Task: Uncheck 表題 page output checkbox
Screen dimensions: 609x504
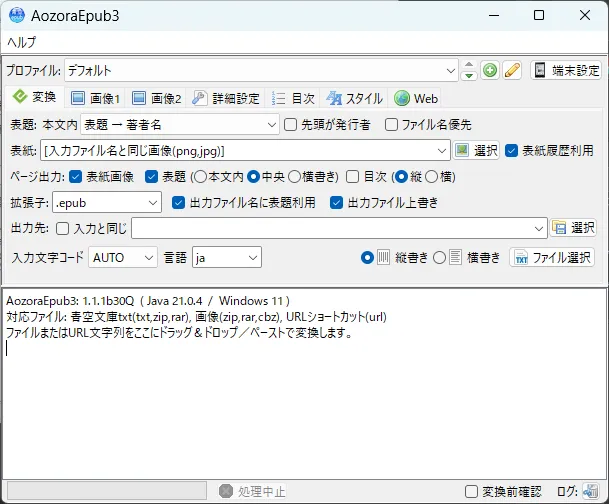Action: (151, 177)
